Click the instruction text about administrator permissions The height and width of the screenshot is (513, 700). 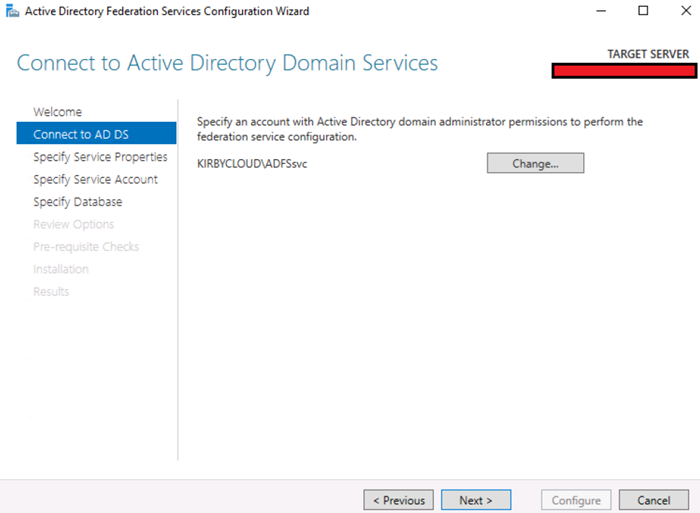click(x=420, y=129)
